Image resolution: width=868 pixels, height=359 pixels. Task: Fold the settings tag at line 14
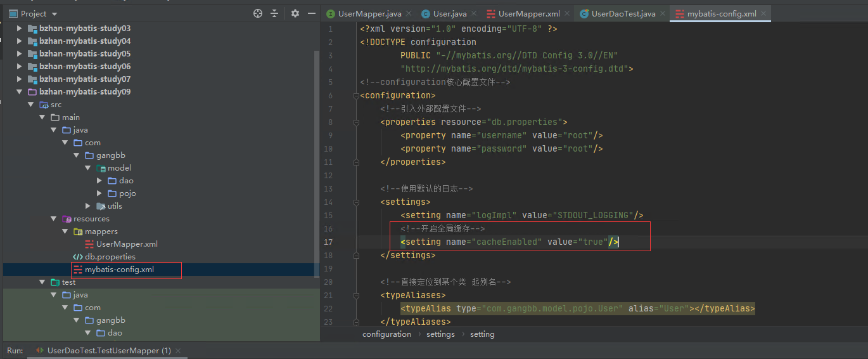tap(355, 202)
